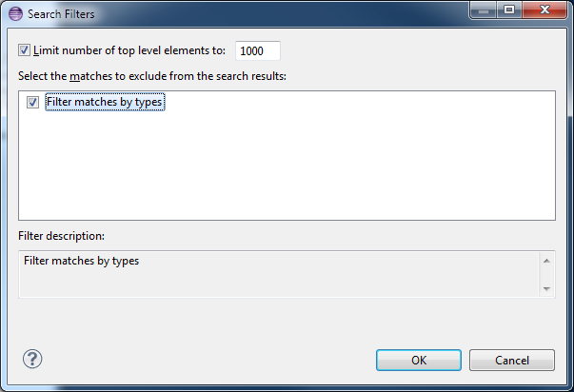This screenshot has height=392, width=574.
Task: Select the Filter matches by types list entry
Action: [105, 102]
